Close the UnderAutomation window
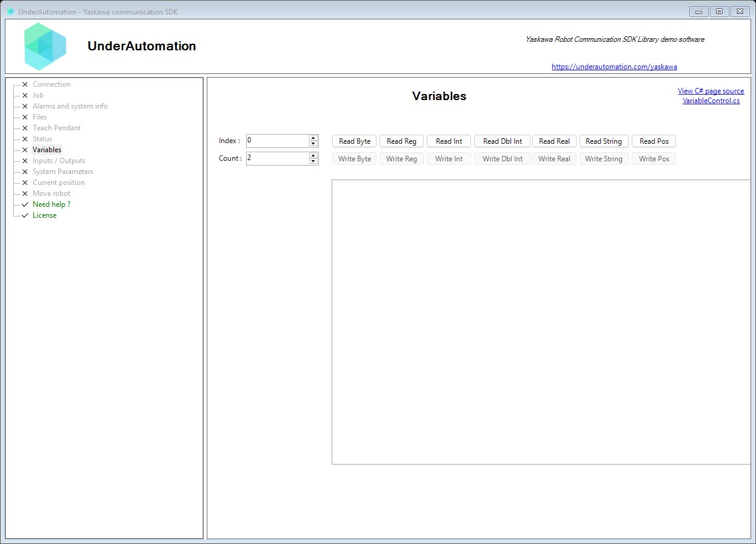 tap(740, 12)
